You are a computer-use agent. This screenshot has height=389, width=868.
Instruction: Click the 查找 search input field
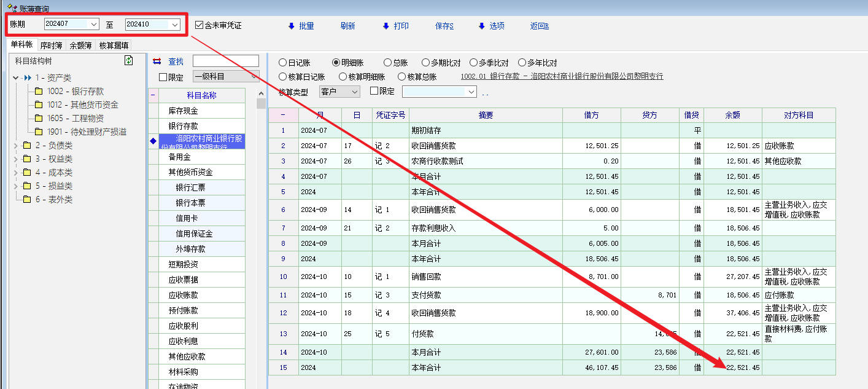[225, 61]
